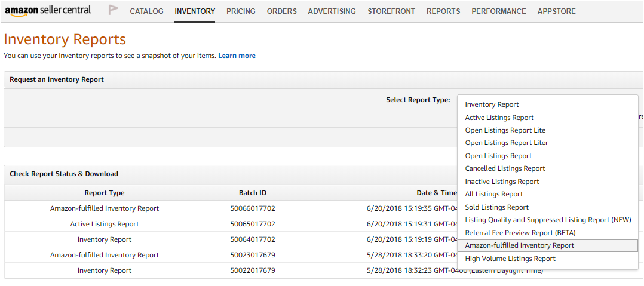Image resolution: width=644 pixels, height=286 pixels.
Task: Click batch ID 50065017702
Action: [253, 224]
